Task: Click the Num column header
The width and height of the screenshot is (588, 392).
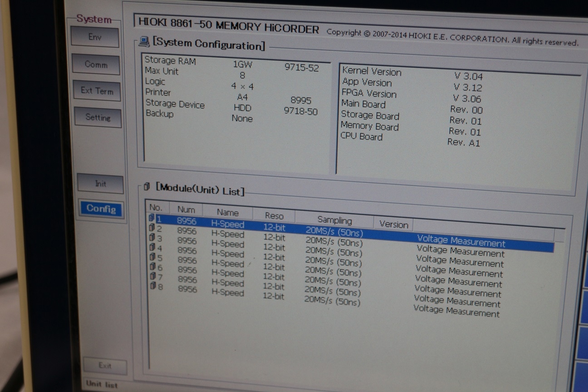Action: (x=186, y=210)
